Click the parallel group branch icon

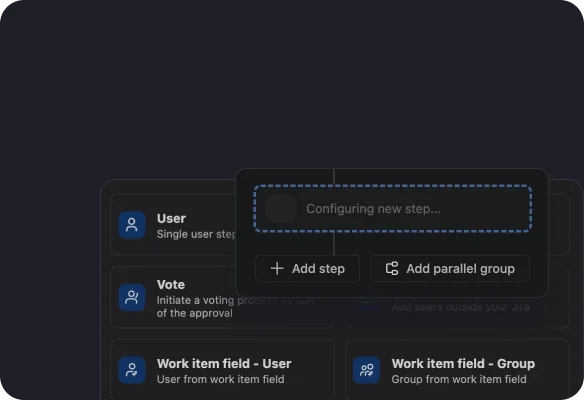click(392, 269)
